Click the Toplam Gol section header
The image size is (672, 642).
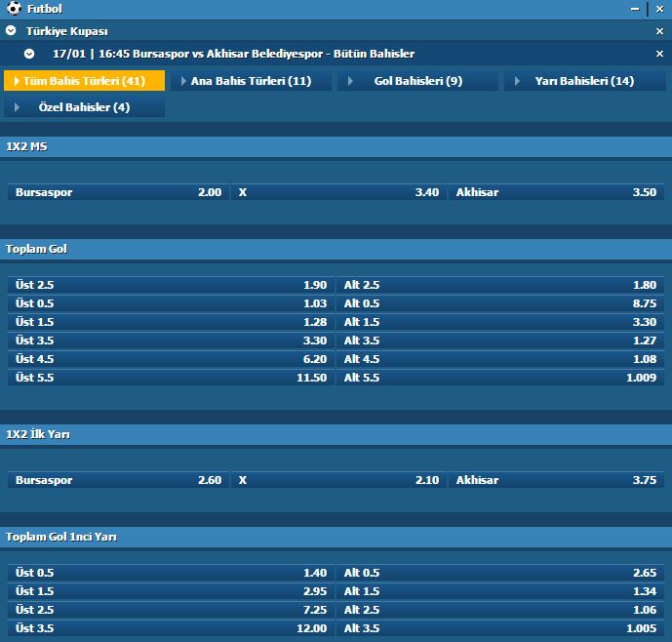pos(336,249)
